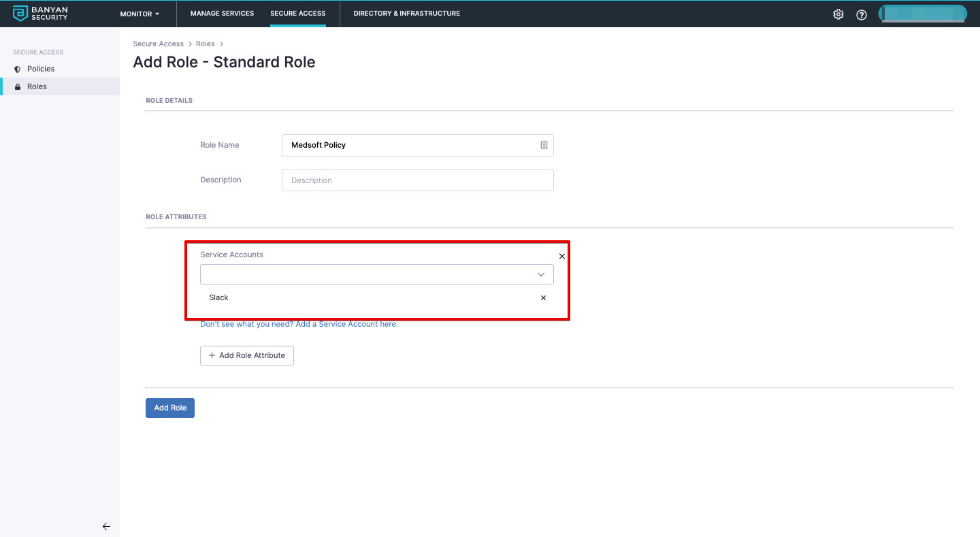The height and width of the screenshot is (537, 980).
Task: Click the Slack entry text
Action: 218,297
